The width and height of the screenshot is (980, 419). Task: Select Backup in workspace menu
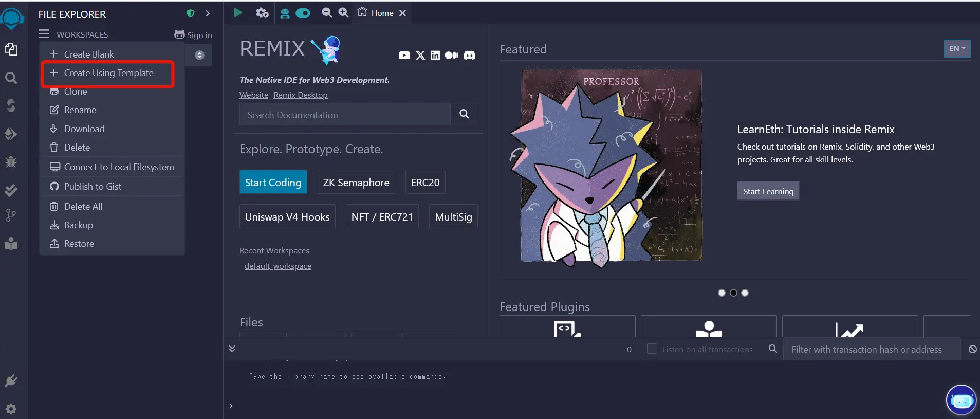(71, 225)
